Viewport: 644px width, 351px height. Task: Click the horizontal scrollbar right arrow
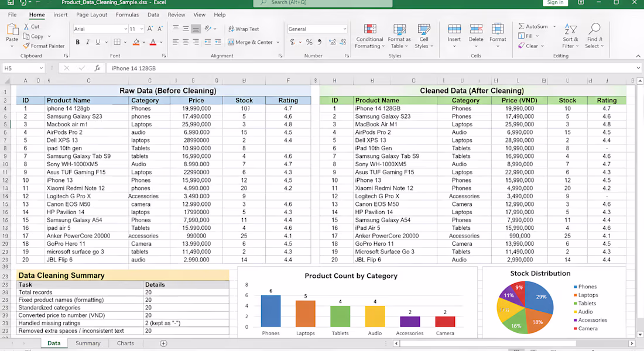click(632, 343)
